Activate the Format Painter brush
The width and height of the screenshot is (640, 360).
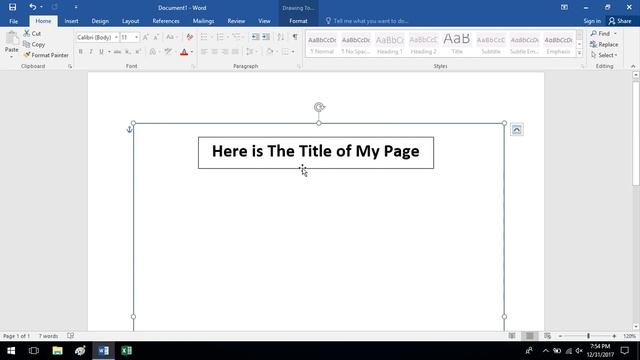27,55
